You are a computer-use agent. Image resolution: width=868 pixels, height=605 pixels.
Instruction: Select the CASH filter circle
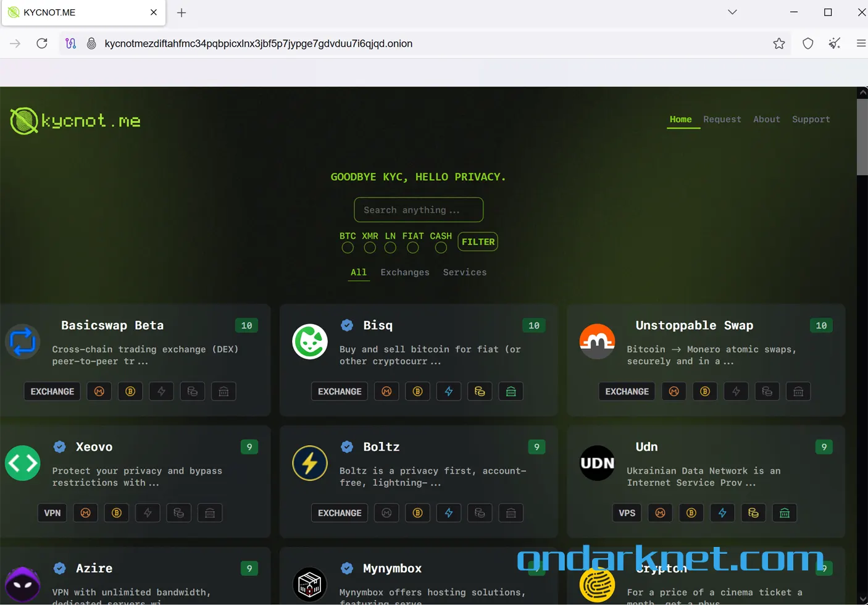(x=441, y=247)
